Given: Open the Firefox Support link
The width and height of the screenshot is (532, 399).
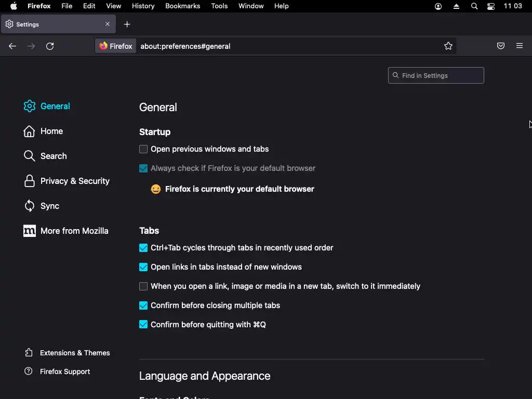Looking at the screenshot, I should tap(65, 372).
